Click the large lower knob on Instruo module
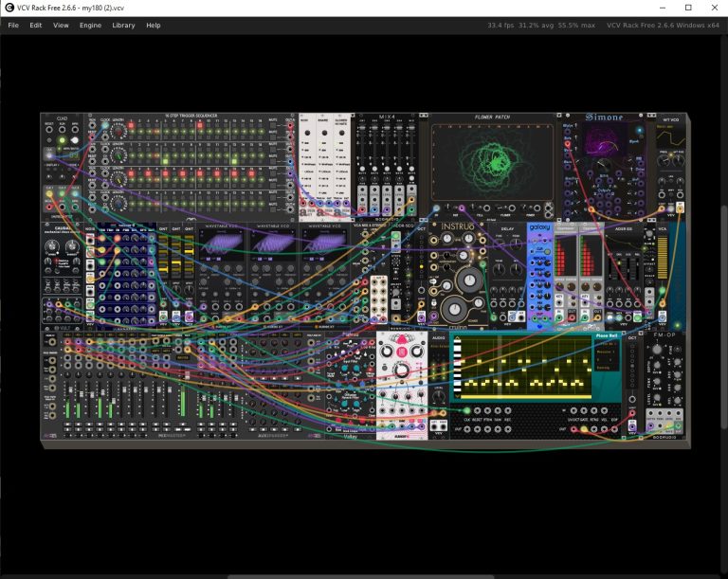Viewport: 728px width, 579px height. coord(455,309)
